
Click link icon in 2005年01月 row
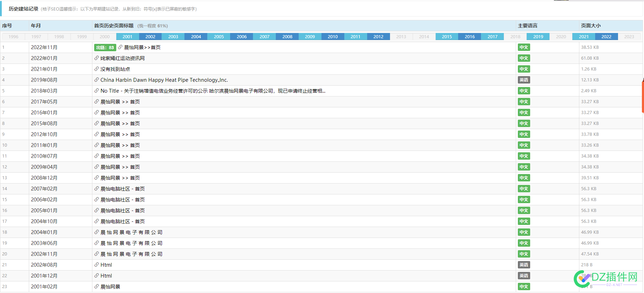(97, 210)
